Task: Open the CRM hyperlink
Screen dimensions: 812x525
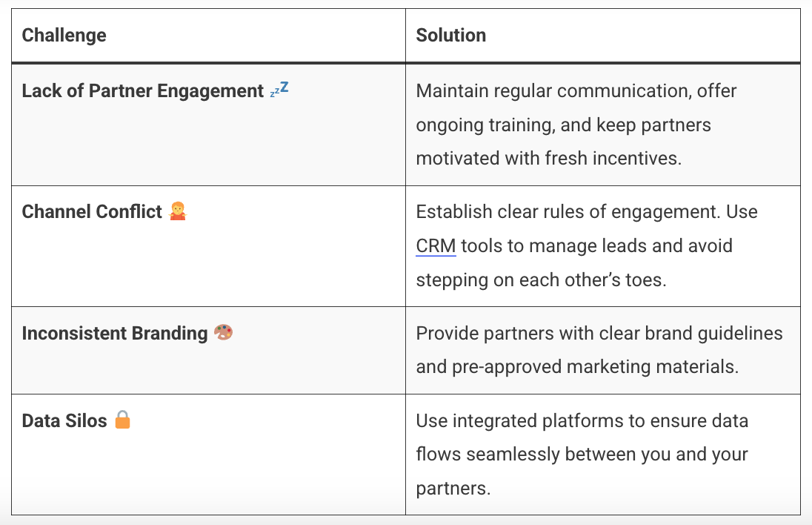Action: click(x=436, y=245)
